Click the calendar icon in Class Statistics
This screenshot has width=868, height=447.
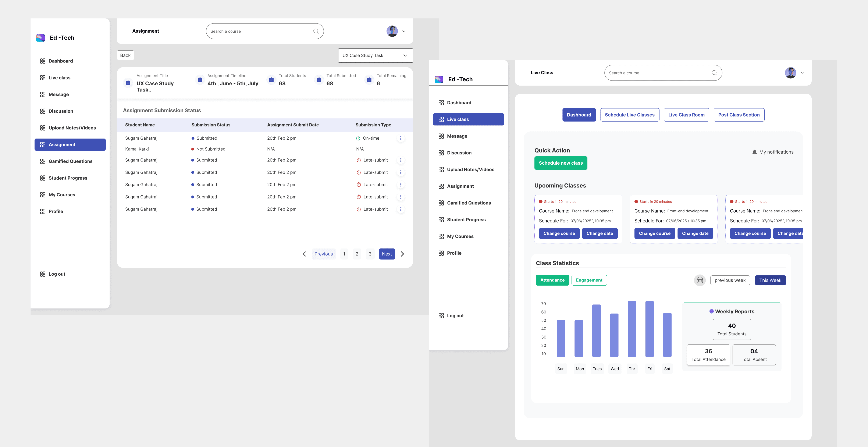coord(700,280)
